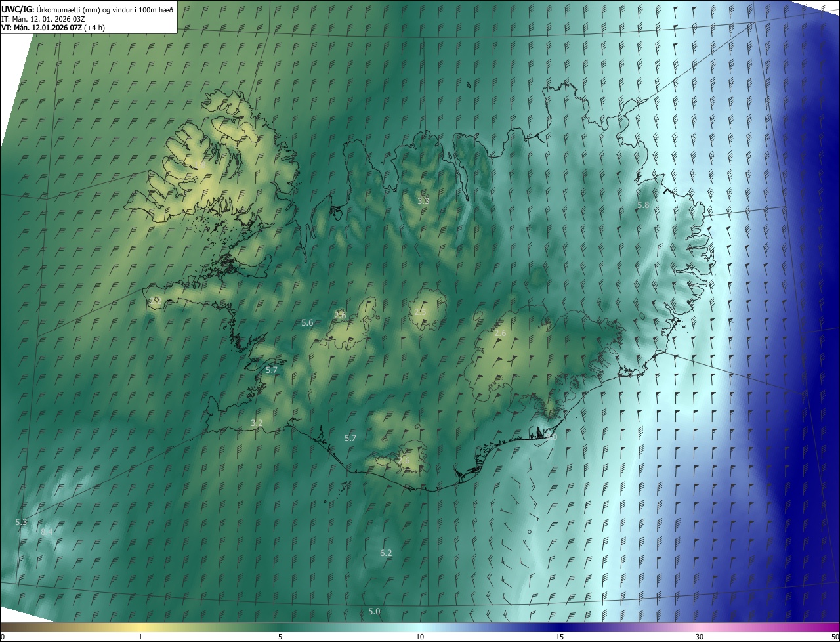Click the VT: Mán. 12.01.2026 07Z (+4 h) line
The height and width of the screenshot is (642, 840).
pyautogui.click(x=53, y=28)
